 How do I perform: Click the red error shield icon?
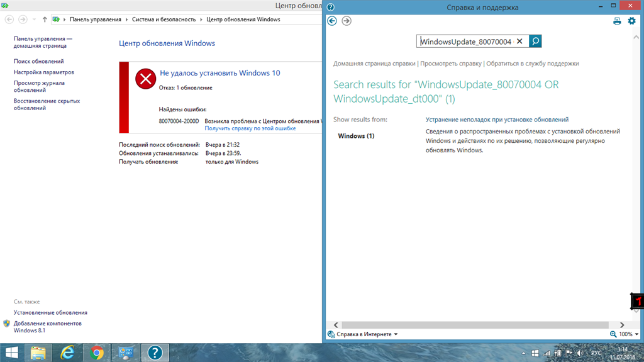pos(145,79)
